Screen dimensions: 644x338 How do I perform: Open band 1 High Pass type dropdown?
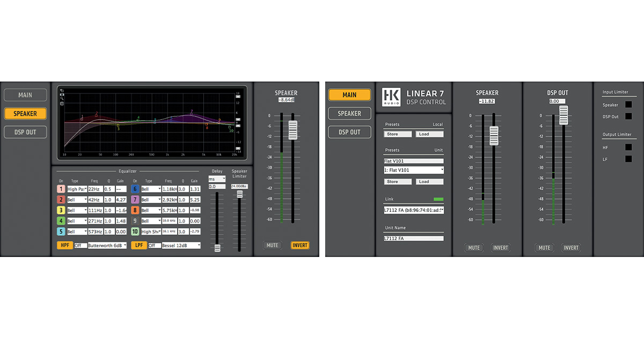[x=77, y=189]
